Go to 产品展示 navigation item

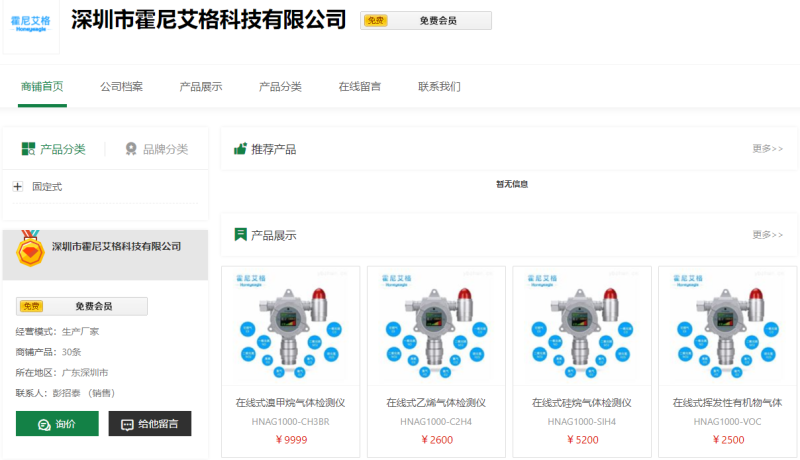tap(200, 87)
